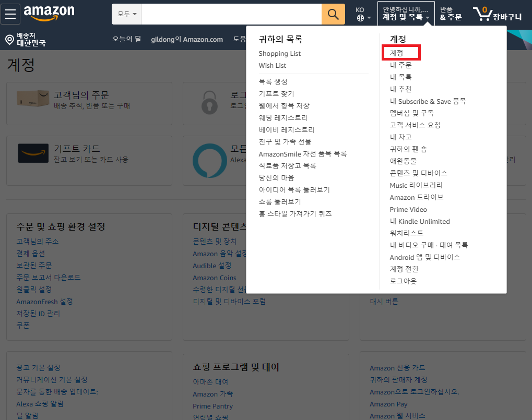
Task: Open 애완동물 menu item
Action: (403, 161)
